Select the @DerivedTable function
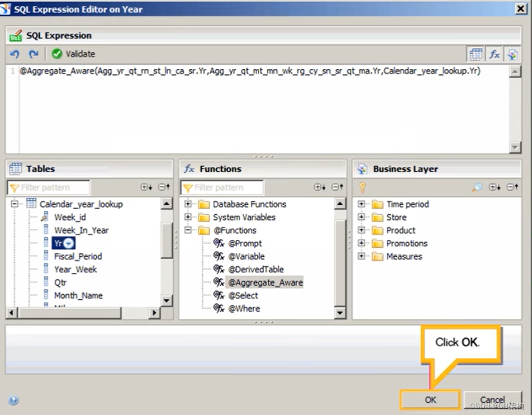The width and height of the screenshot is (532, 415). point(256,270)
